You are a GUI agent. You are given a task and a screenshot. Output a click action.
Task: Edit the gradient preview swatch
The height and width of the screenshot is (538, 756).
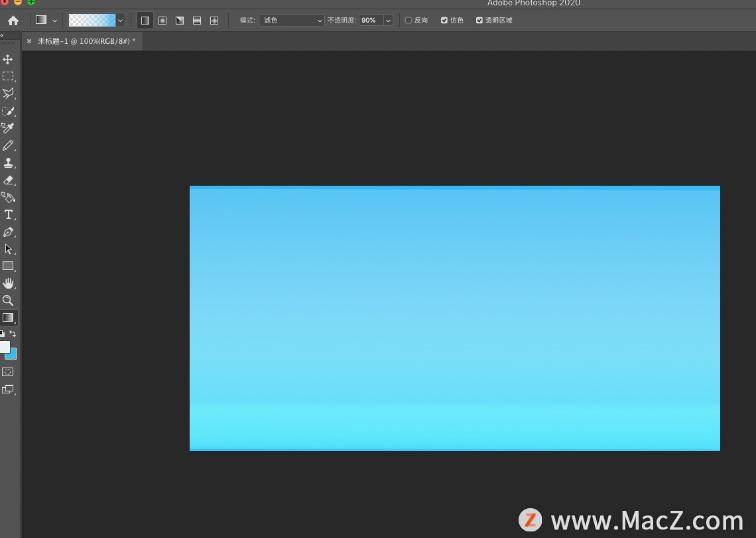coord(92,21)
